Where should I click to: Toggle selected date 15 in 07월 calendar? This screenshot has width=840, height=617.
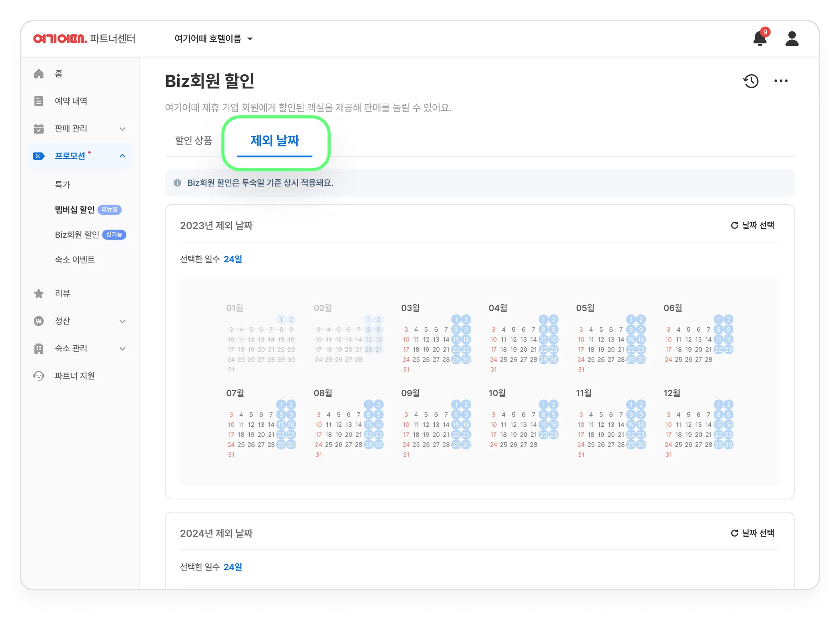click(x=281, y=425)
